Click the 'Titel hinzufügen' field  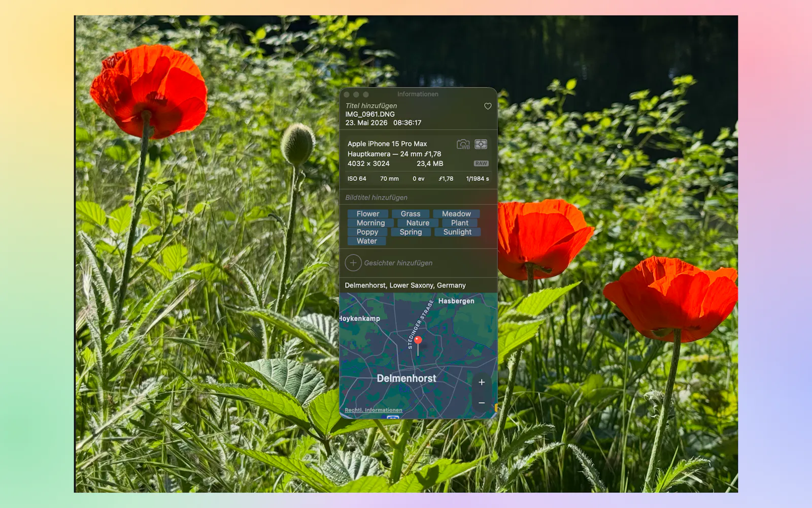pyautogui.click(x=371, y=106)
